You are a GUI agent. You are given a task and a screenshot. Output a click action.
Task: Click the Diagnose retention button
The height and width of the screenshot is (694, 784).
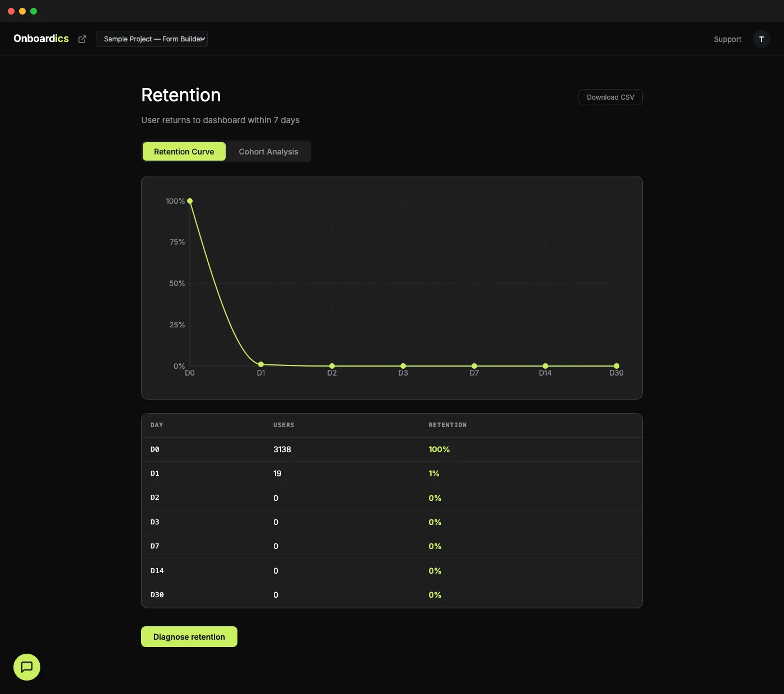click(x=189, y=636)
